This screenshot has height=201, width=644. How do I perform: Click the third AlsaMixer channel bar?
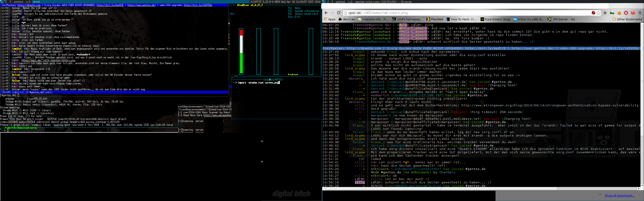point(276,51)
